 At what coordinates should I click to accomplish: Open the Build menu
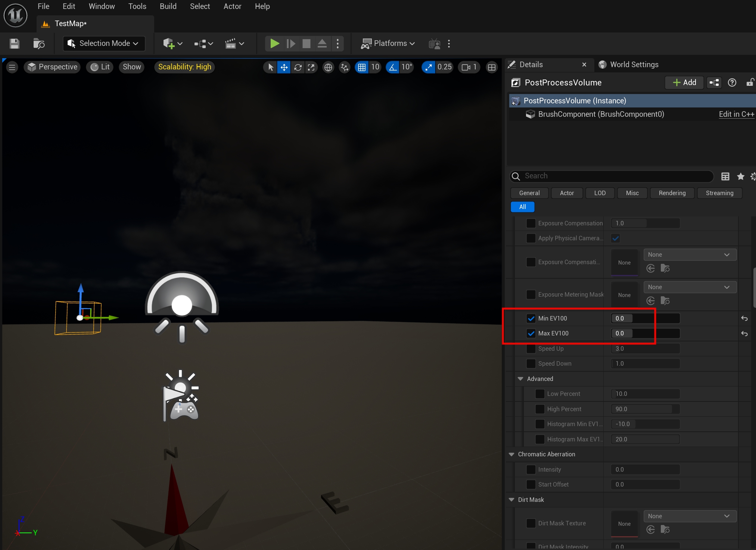[x=168, y=6]
